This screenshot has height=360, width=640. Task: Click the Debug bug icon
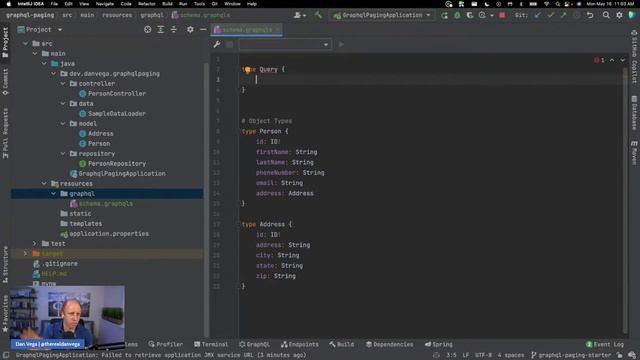(457, 15)
